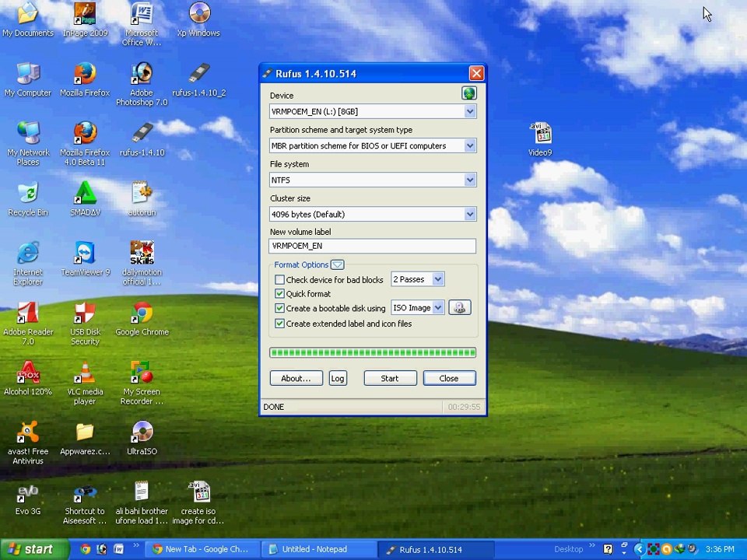Open Partition scheme and target system dropdown
Screen dimensions: 747x560
coord(373,145)
